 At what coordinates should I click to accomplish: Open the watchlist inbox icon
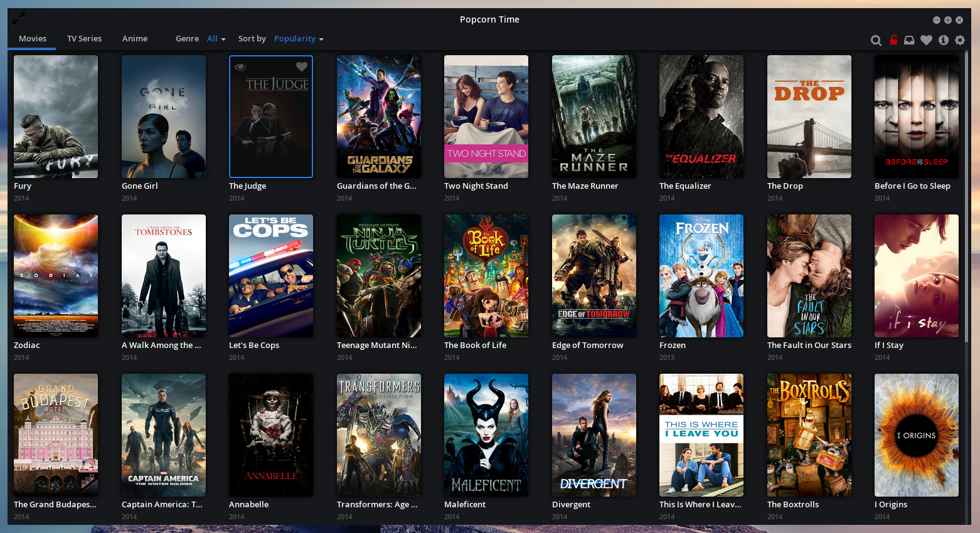[910, 40]
